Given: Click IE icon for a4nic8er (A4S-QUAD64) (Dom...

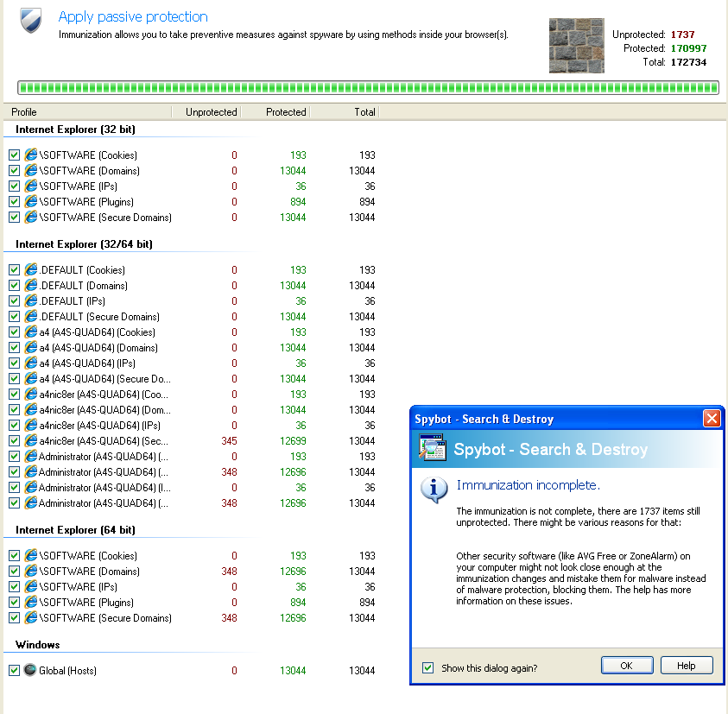Looking at the screenshot, I should 30,410.
